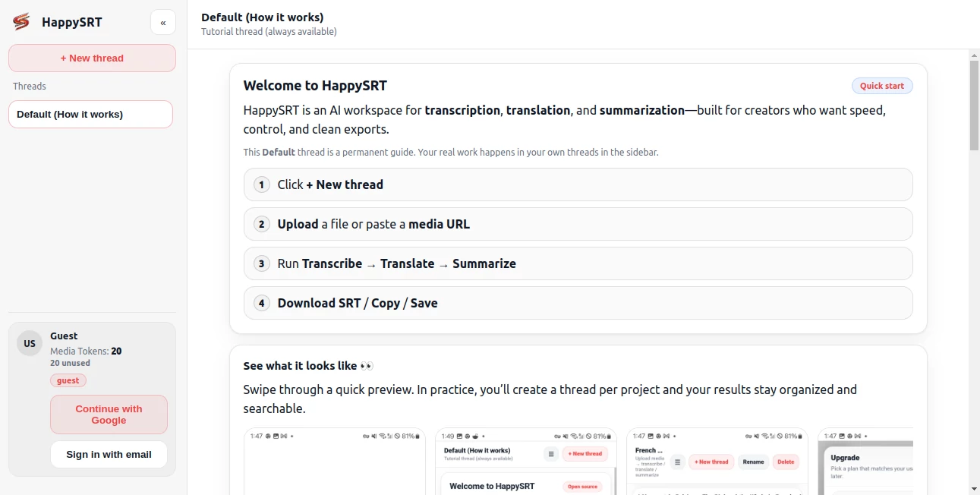Image resolution: width=980 pixels, height=495 pixels.
Task: Select step 1 Click + New thread
Action: point(578,184)
